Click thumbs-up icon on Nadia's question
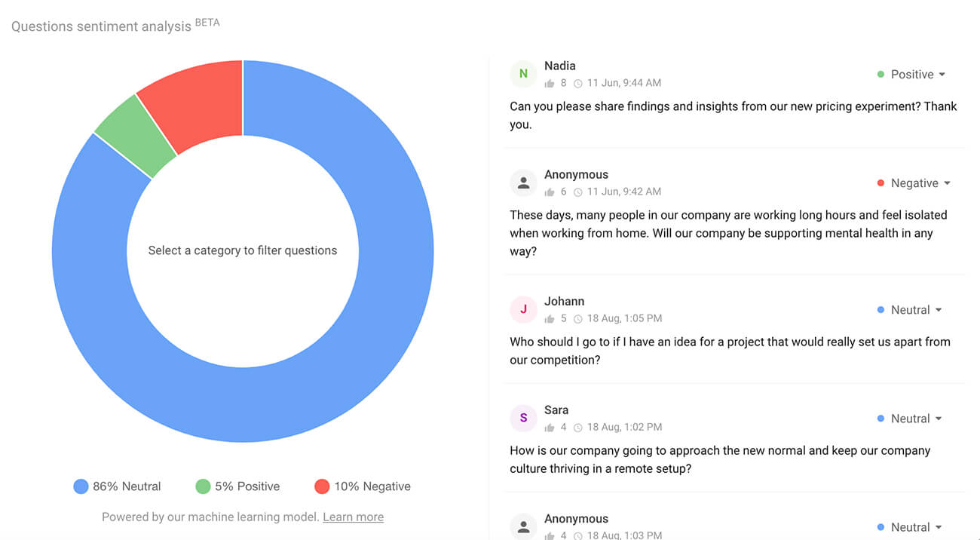980x540 pixels. pos(550,83)
